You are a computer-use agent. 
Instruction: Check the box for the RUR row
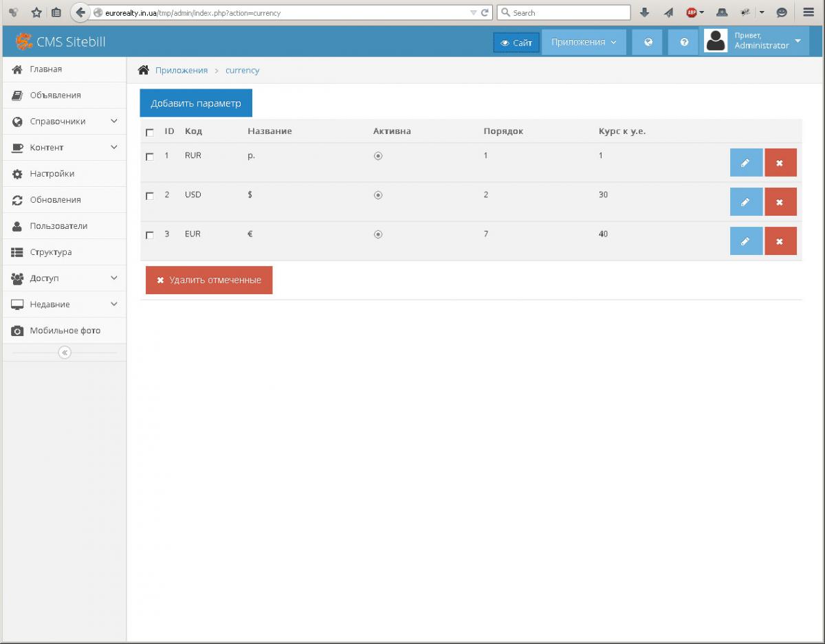pos(150,157)
